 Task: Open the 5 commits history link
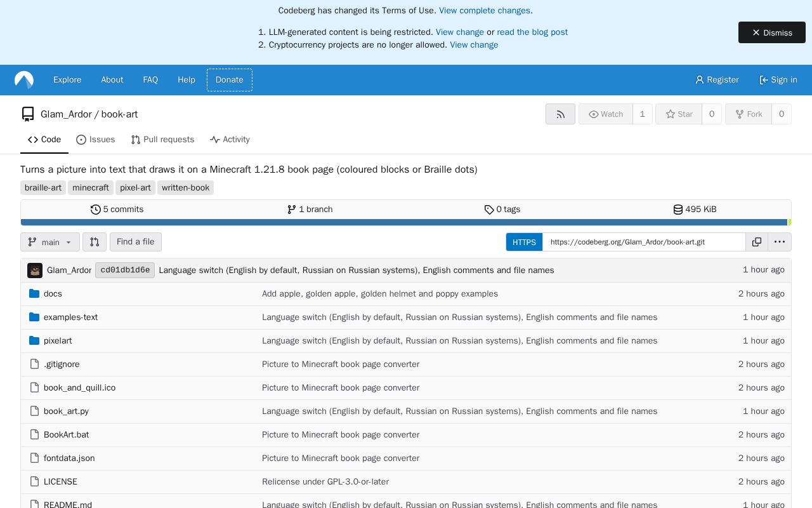[117, 210]
